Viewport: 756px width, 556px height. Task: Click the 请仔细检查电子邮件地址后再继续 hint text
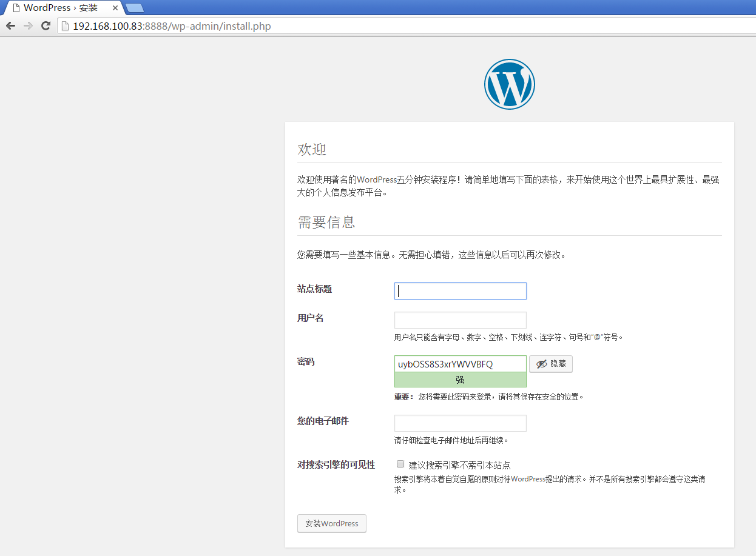click(451, 440)
